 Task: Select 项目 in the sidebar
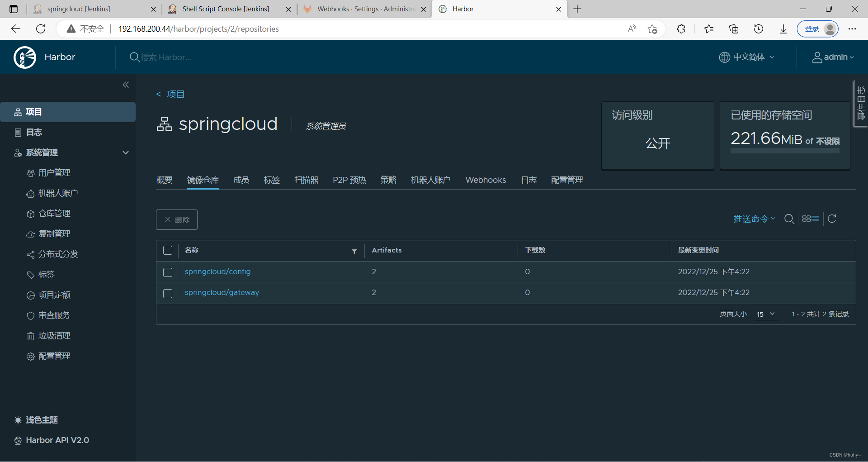pyautogui.click(x=68, y=112)
